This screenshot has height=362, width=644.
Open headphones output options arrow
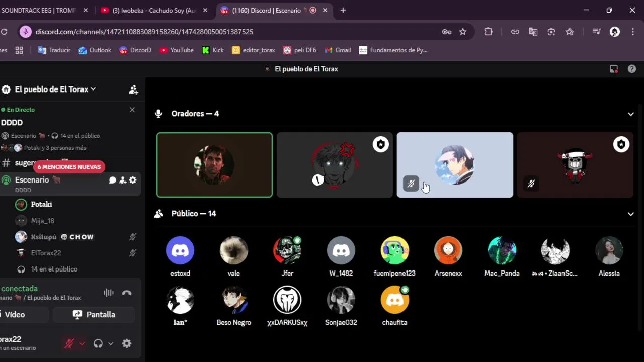click(x=111, y=343)
